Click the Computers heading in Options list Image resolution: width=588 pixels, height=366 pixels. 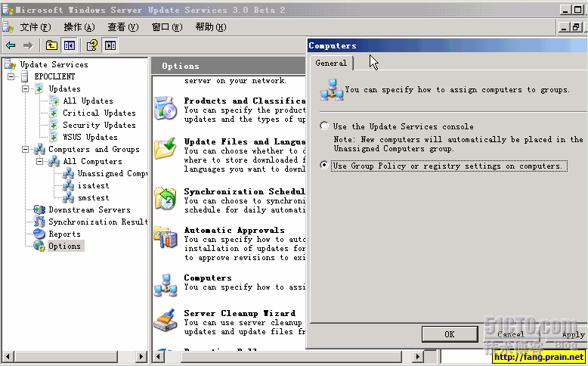coord(208,278)
